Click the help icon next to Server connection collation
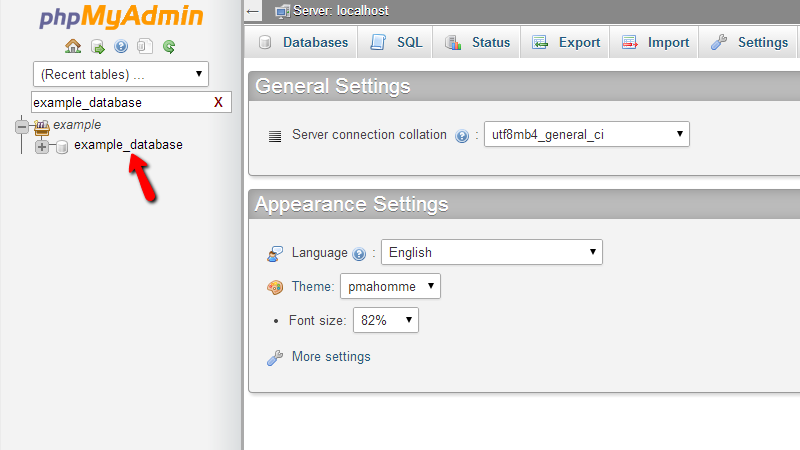Screen dimensions: 800x450 click(x=462, y=136)
